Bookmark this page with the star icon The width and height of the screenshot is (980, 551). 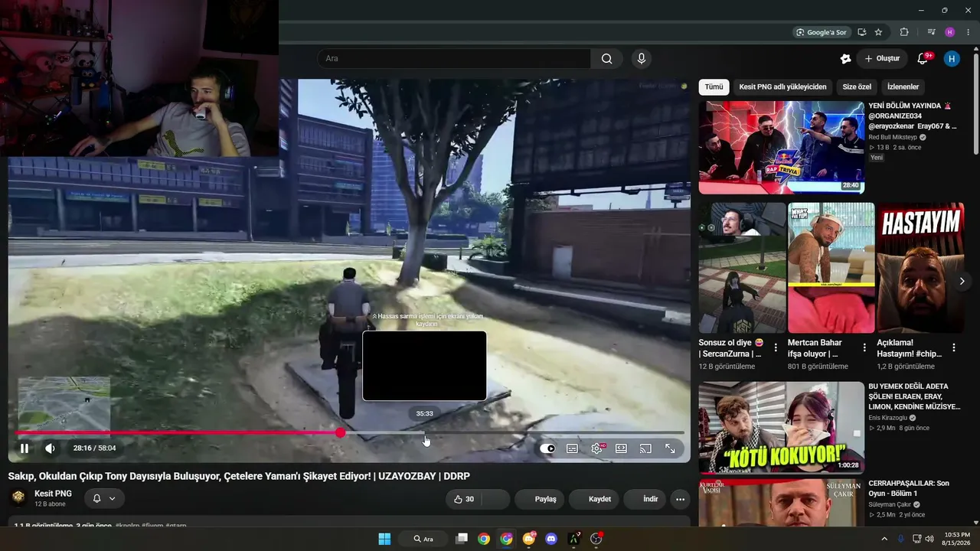(878, 32)
